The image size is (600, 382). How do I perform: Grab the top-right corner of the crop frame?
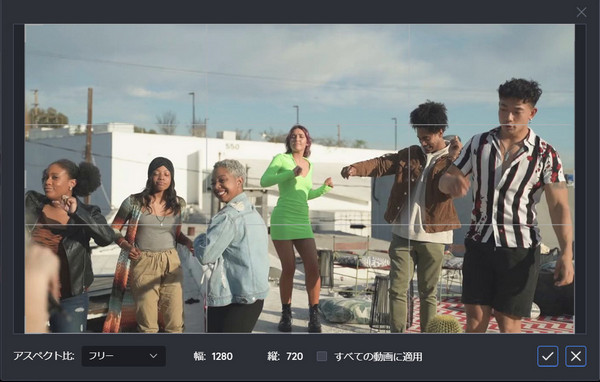coord(574,24)
